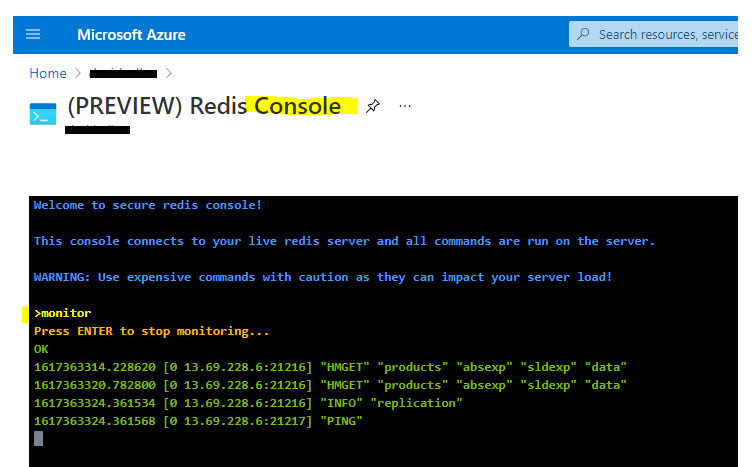Click the >monitor command line in console
The height and width of the screenshot is (467, 755).
(x=63, y=313)
